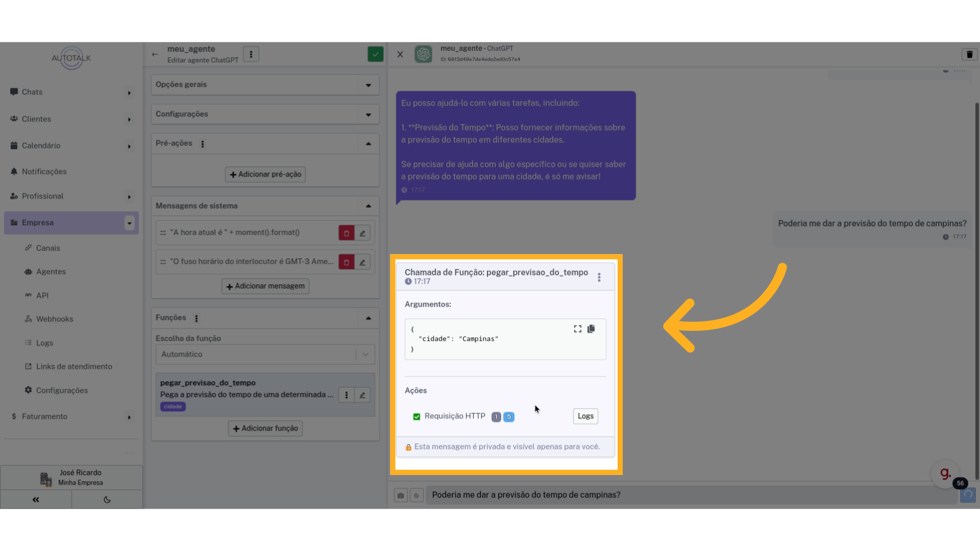Expand the arguments JSON to fullscreen
The image size is (980, 551).
[x=578, y=329]
